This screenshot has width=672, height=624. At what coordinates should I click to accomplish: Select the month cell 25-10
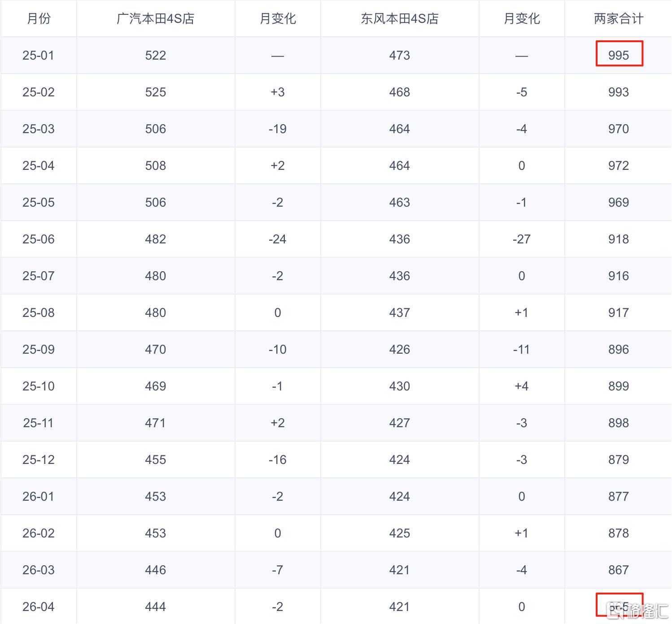[x=39, y=386]
